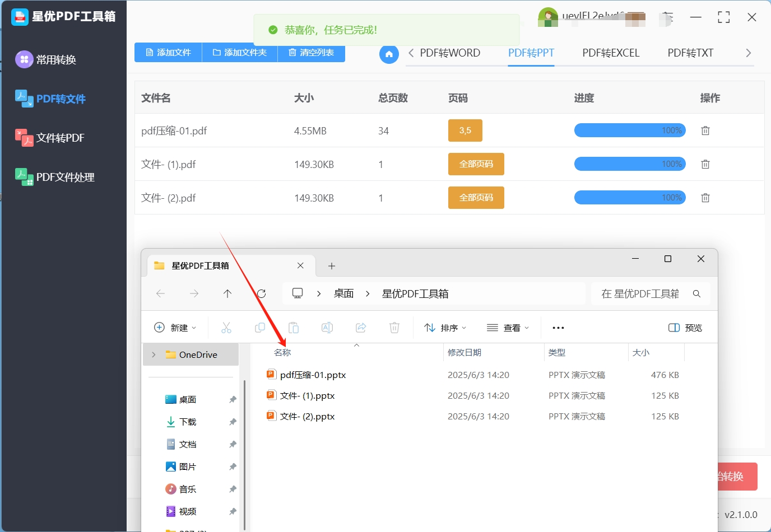Switch to the PDF转WORD tab
771x532 pixels.
point(450,53)
